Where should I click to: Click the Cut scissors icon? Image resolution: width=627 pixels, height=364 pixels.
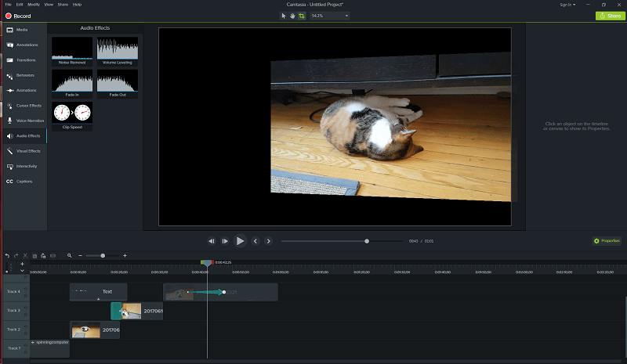(x=25, y=256)
